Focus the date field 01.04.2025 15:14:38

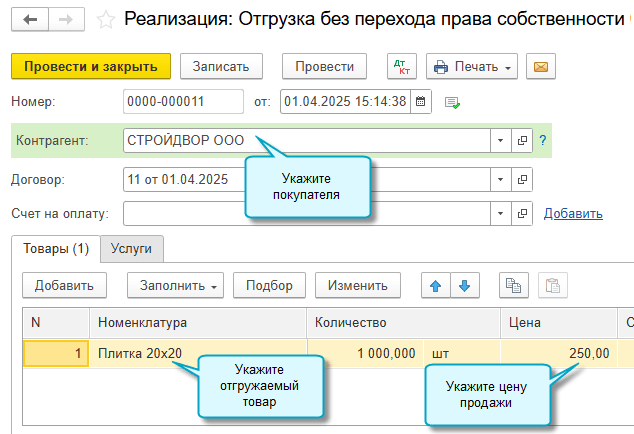[345, 102]
